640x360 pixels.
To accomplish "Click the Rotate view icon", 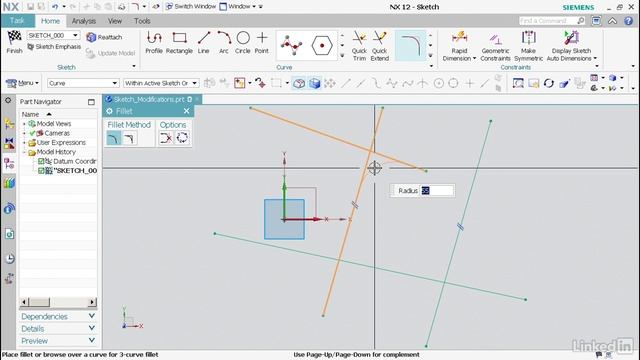I will pos(549,83).
